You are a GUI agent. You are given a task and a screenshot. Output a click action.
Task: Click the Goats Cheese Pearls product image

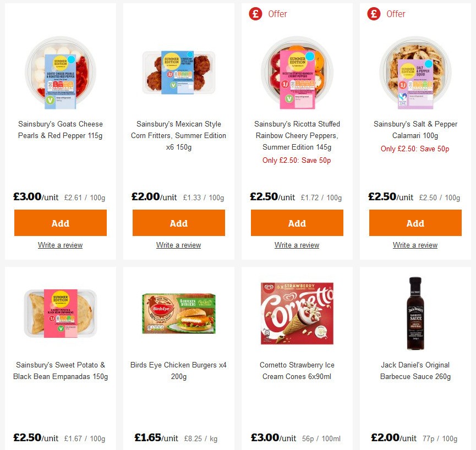pos(61,72)
